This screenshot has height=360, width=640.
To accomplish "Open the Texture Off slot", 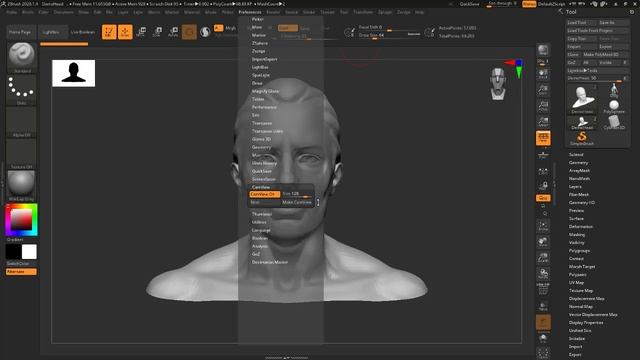I will [x=21, y=153].
